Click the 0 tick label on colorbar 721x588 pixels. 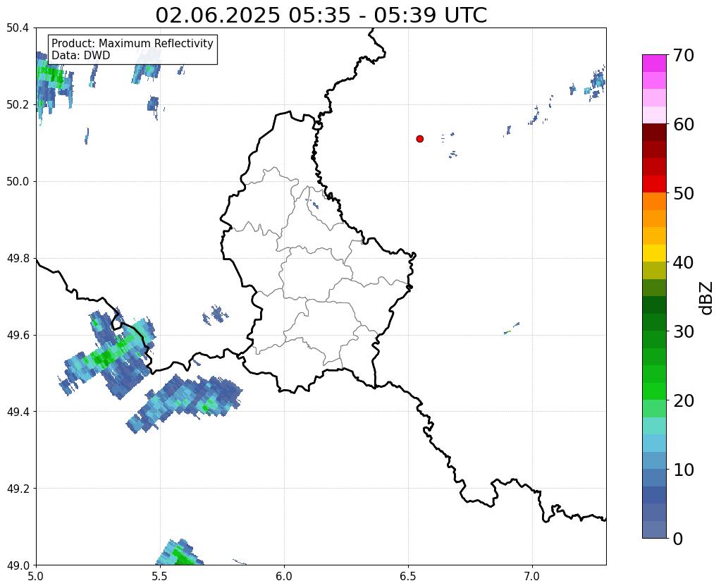pyautogui.click(x=678, y=539)
